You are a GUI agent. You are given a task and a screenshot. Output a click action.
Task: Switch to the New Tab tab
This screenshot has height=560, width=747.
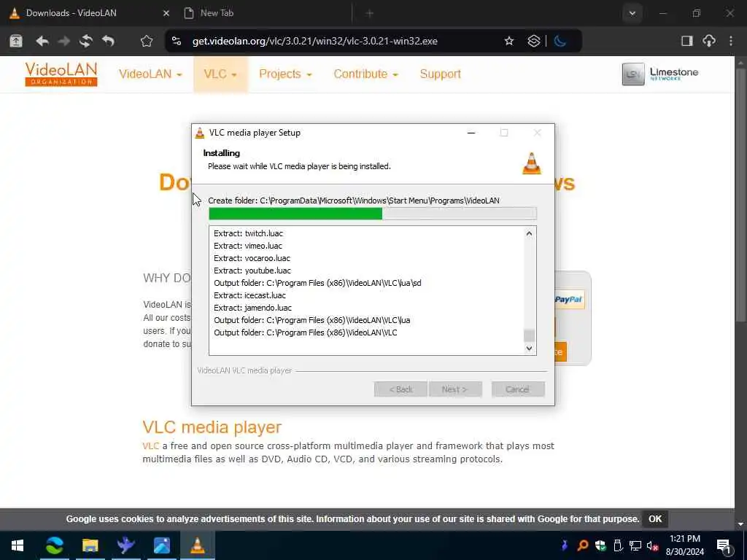coord(217,13)
